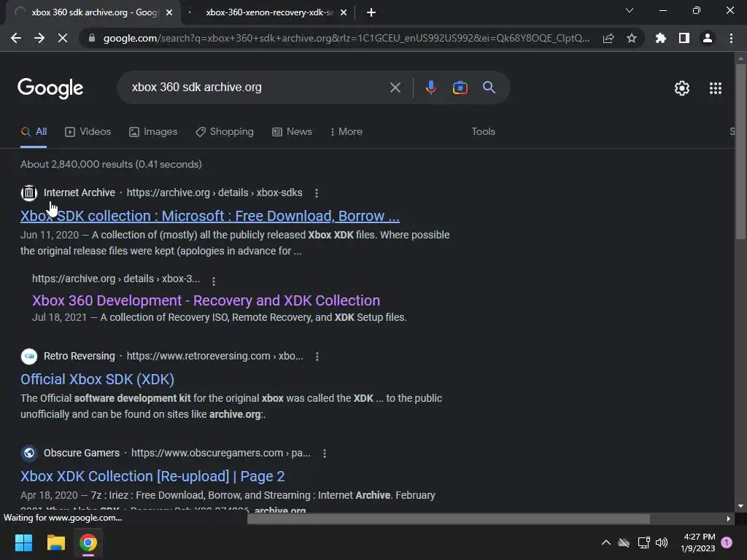Switch to News results
Viewport: 747px width, 560px height.
click(x=292, y=132)
